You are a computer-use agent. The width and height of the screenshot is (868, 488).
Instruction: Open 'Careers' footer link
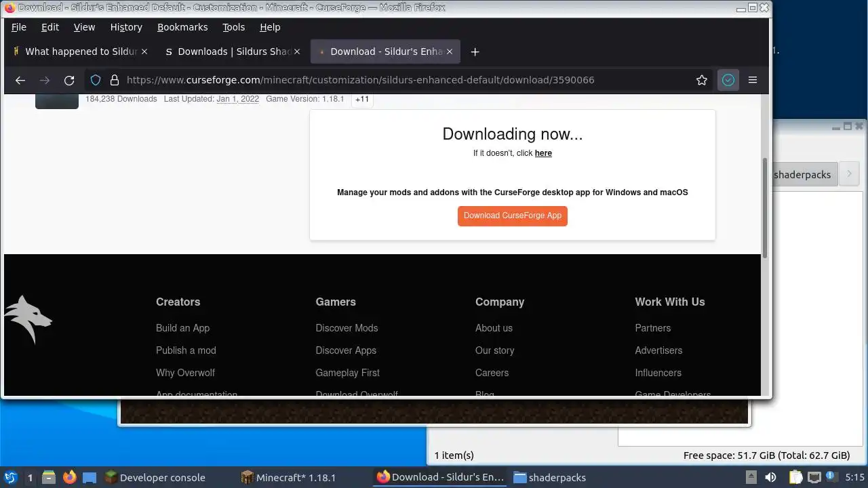tap(492, 373)
